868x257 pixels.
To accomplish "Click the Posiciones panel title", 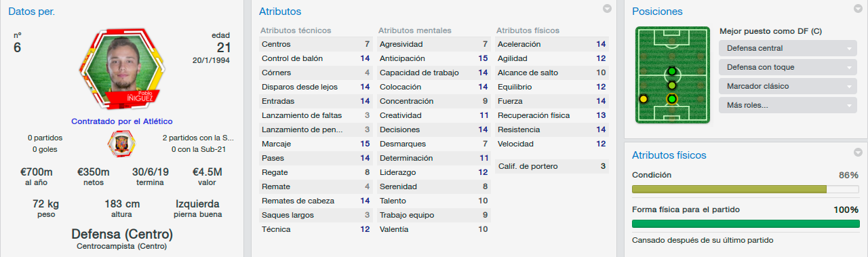I will pyautogui.click(x=657, y=12).
